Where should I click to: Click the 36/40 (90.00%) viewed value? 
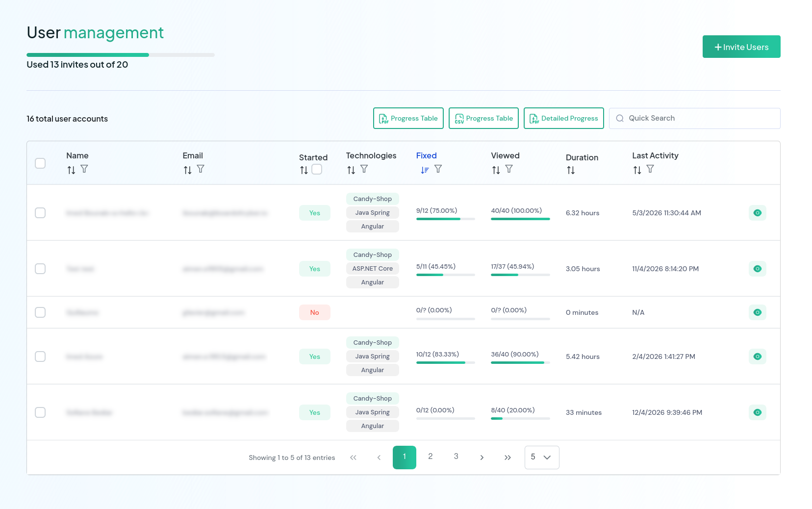pos(515,354)
